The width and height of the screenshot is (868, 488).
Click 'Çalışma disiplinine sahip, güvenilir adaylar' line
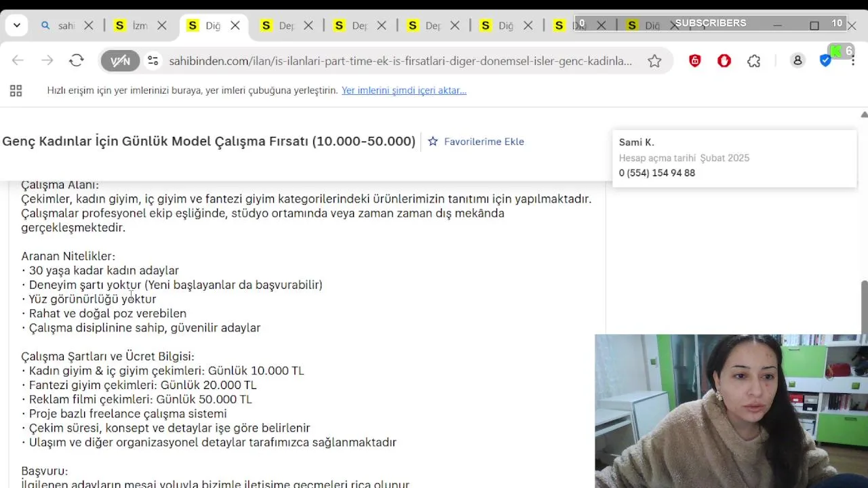[x=141, y=327]
